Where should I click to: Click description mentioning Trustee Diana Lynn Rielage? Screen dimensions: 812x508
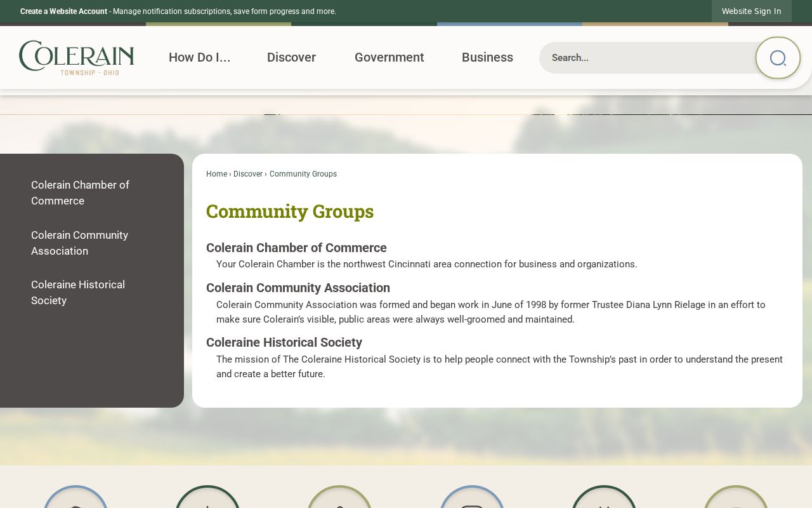point(491,312)
